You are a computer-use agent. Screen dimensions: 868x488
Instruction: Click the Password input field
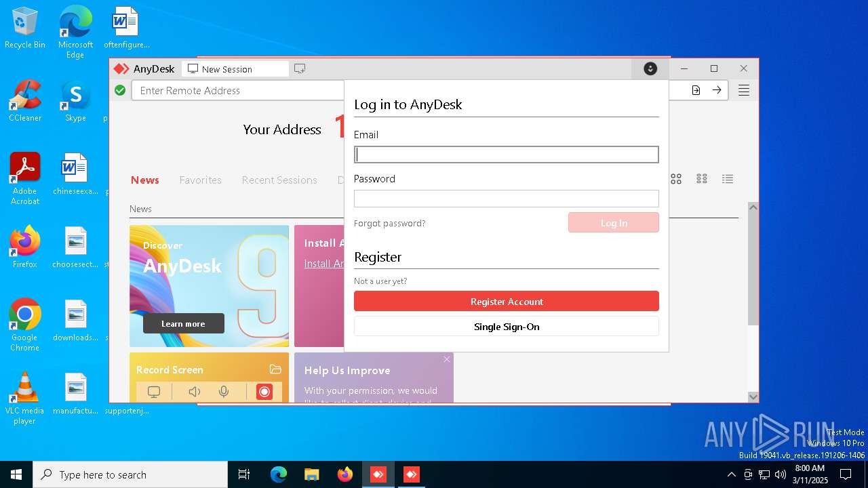pos(507,199)
